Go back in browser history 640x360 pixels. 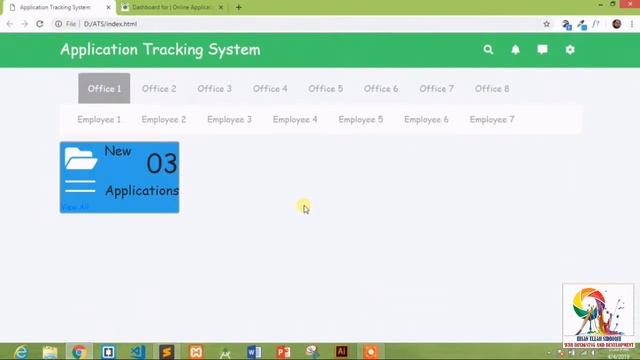(x=10, y=24)
